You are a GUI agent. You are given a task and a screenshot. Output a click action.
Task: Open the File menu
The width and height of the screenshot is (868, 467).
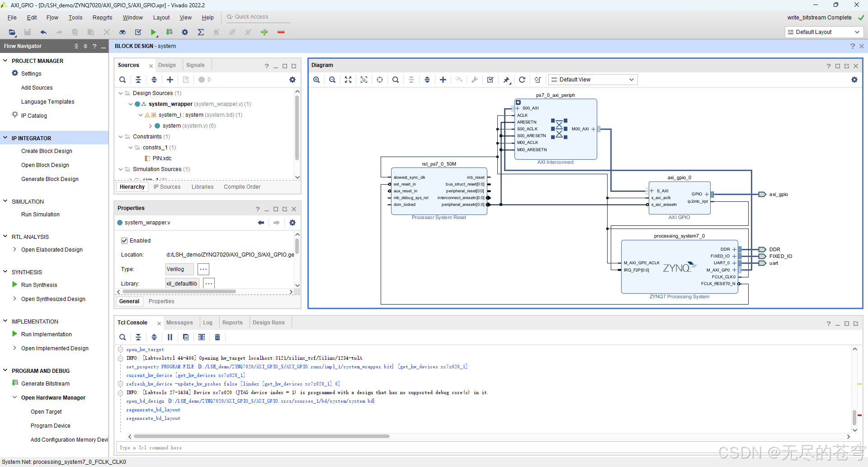12,18
